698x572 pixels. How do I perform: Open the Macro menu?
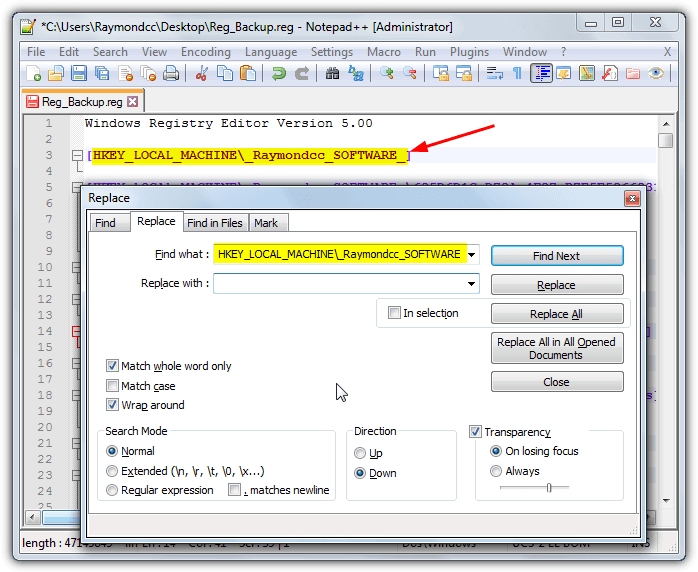384,52
